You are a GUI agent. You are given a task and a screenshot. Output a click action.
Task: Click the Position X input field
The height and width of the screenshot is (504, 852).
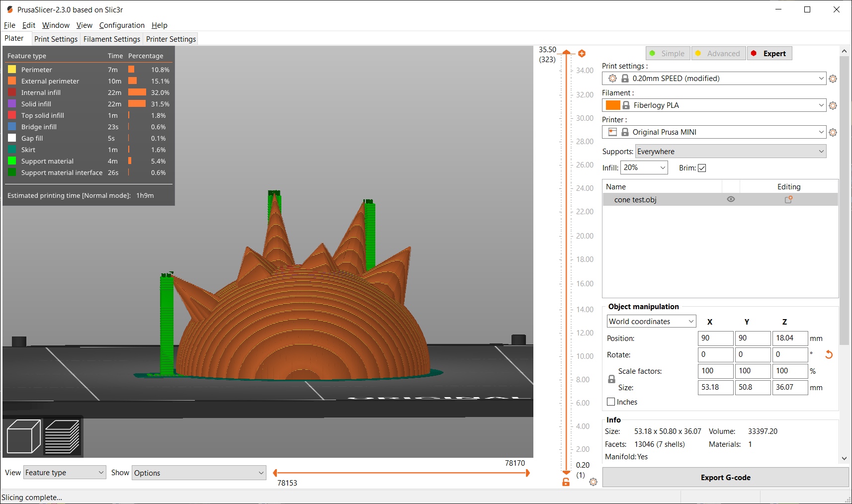(716, 338)
